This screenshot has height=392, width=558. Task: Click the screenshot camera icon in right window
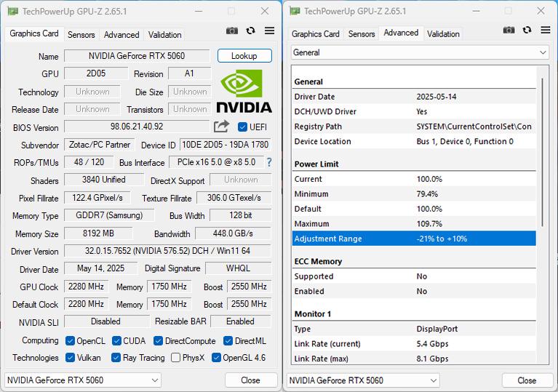pyautogui.click(x=509, y=31)
